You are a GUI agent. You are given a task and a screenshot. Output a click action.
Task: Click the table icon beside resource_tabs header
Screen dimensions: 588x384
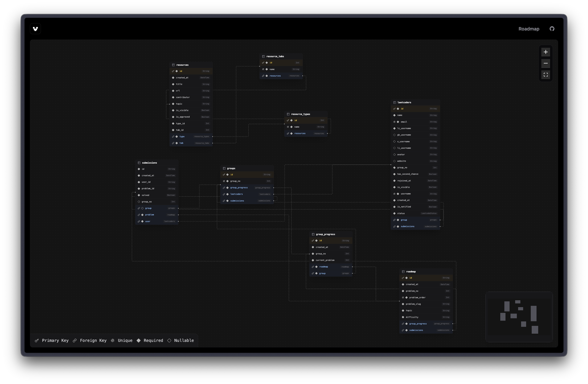(x=263, y=56)
